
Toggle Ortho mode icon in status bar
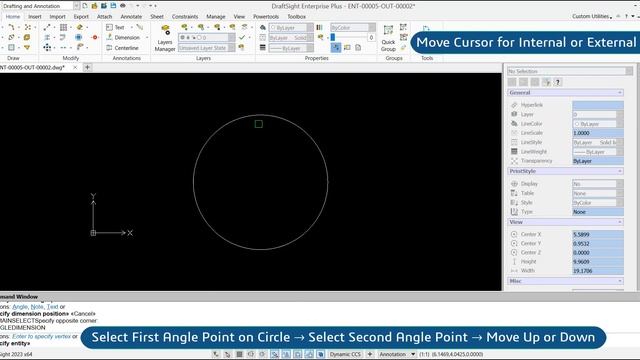click(251, 354)
